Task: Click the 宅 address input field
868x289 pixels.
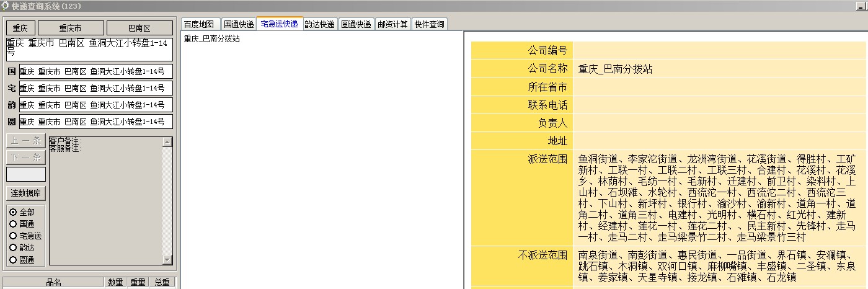Action: point(95,88)
